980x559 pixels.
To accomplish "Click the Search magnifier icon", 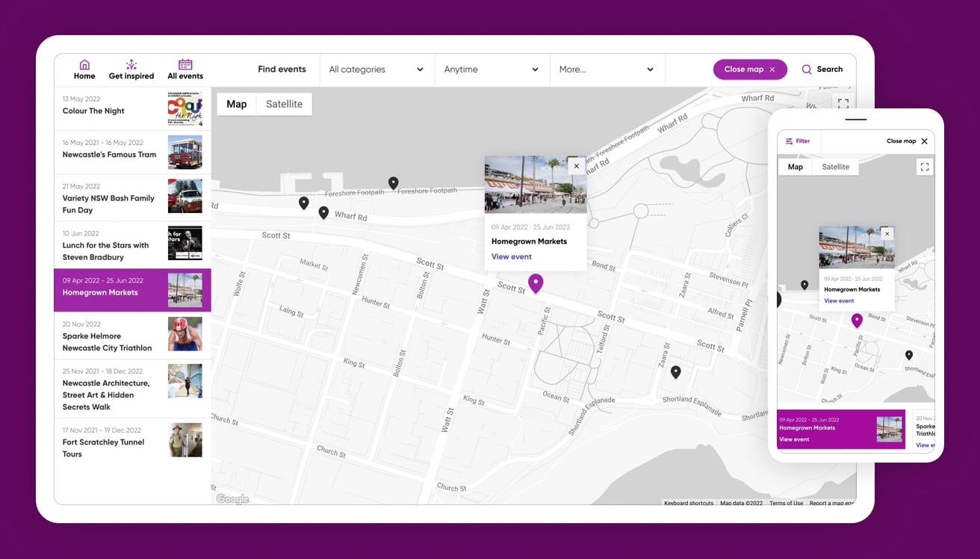I will (x=807, y=69).
